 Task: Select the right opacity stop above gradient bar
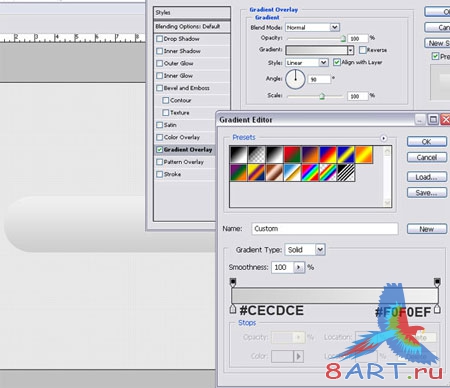pyautogui.click(x=437, y=282)
